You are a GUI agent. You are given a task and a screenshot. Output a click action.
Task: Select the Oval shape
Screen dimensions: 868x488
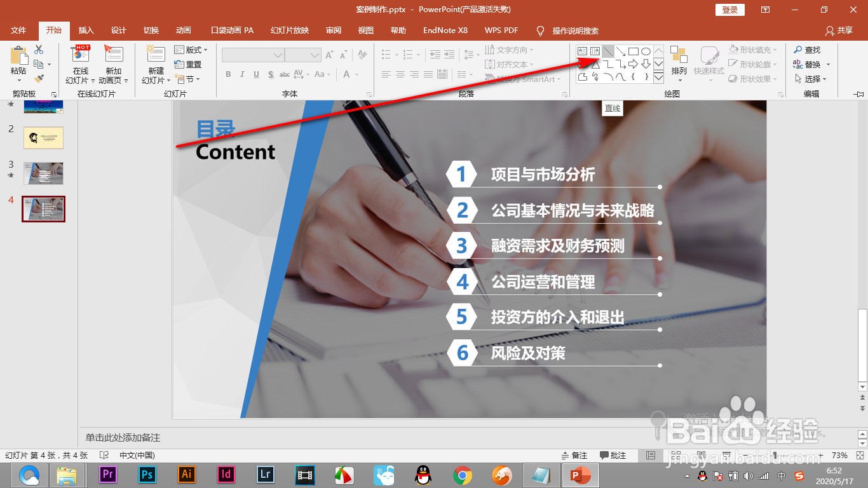(x=646, y=51)
